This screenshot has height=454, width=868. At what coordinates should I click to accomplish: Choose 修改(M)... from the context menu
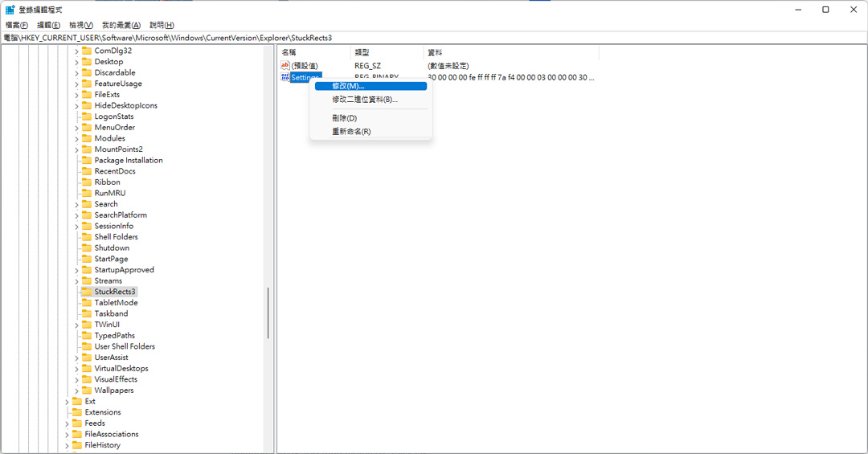pyautogui.click(x=371, y=86)
